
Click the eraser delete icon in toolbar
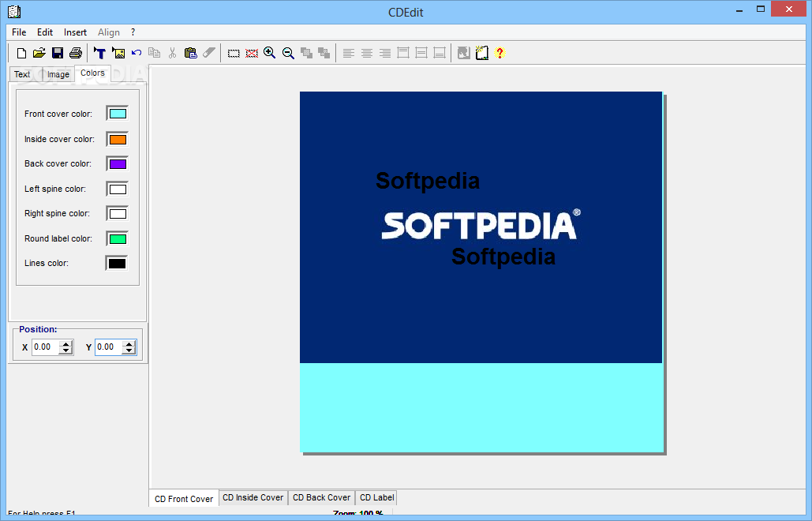click(208, 53)
